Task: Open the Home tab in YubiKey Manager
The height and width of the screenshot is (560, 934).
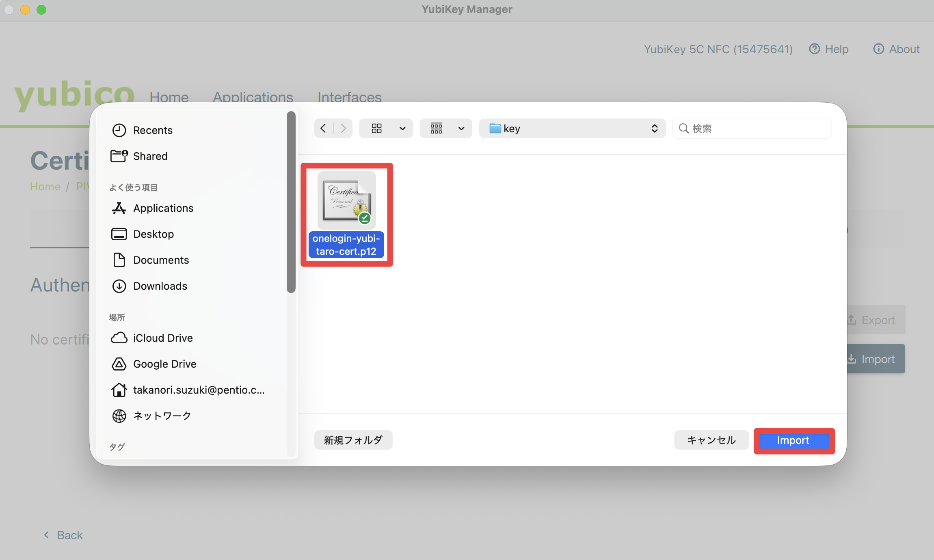Action: 169,97
